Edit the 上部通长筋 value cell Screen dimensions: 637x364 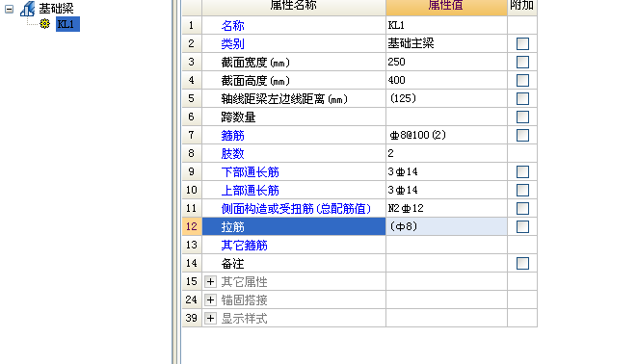[x=446, y=190]
